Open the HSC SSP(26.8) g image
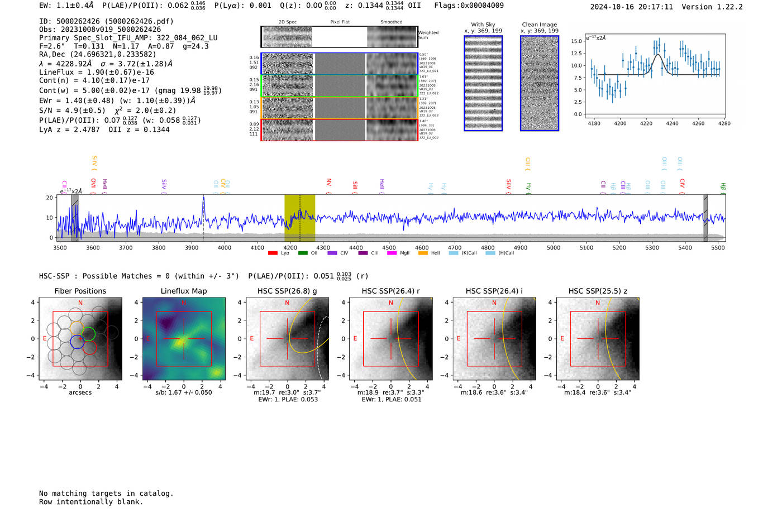This screenshot has height=532, width=782. coord(287,339)
